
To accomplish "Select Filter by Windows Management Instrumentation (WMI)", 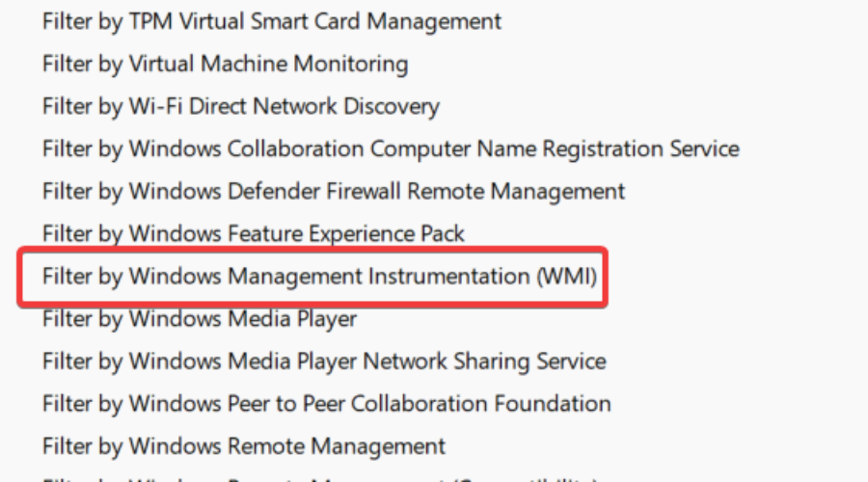I will click(320, 277).
